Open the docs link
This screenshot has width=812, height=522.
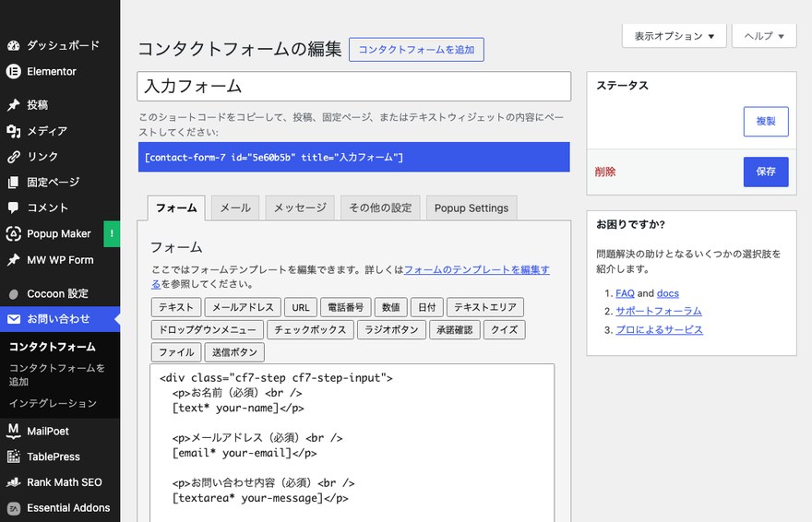667,293
